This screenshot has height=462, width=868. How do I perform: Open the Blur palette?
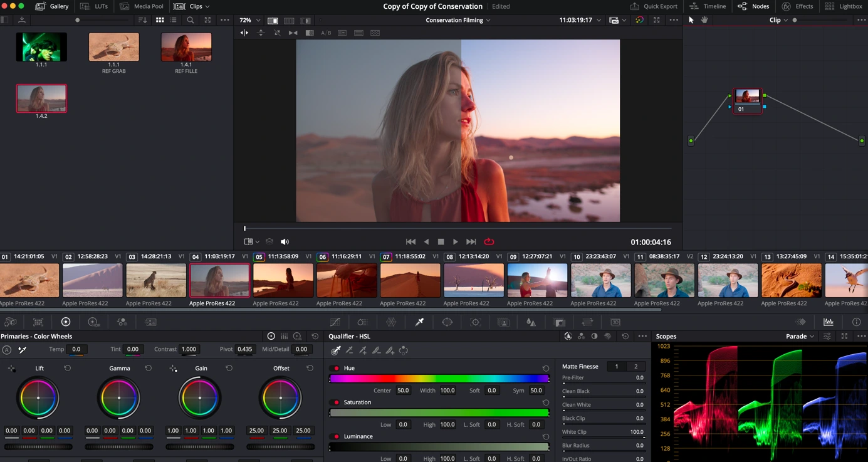[x=531, y=322]
